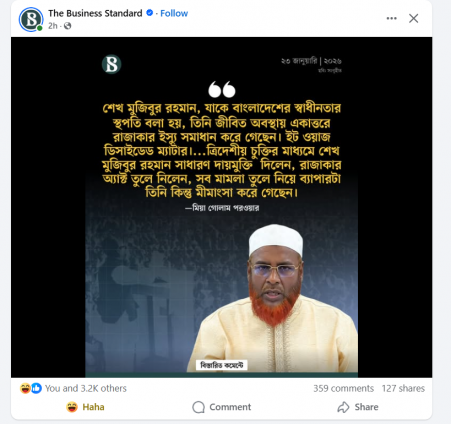Open The Business Standard profile picture
Viewport: 451px width, 424px height.
coord(31,19)
